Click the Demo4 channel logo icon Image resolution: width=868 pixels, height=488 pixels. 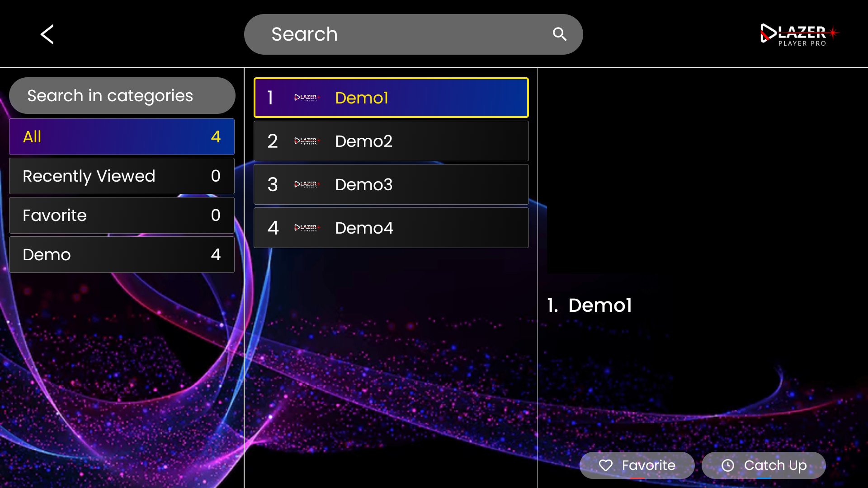point(307,228)
